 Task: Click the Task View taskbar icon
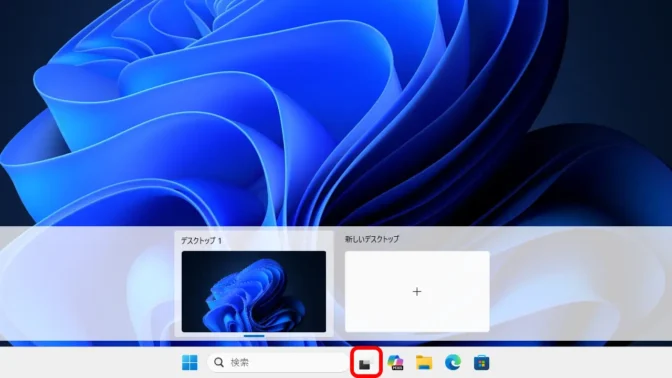(x=366, y=363)
